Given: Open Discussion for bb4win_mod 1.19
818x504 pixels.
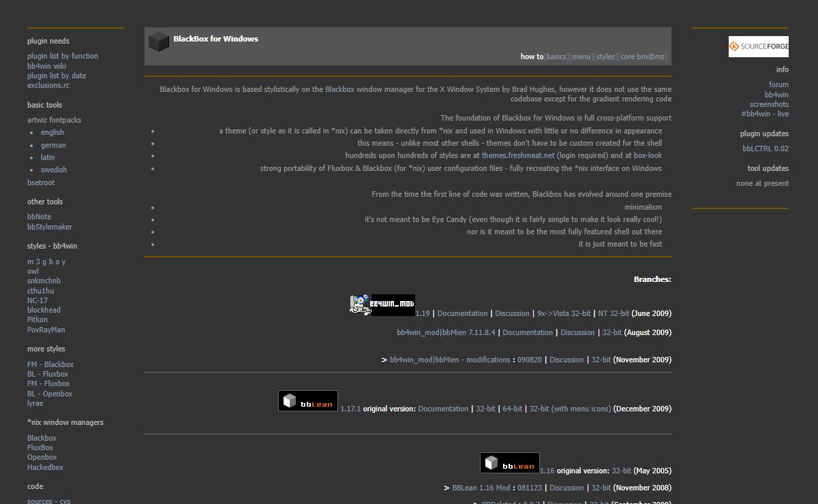Looking at the screenshot, I should pos(512,313).
